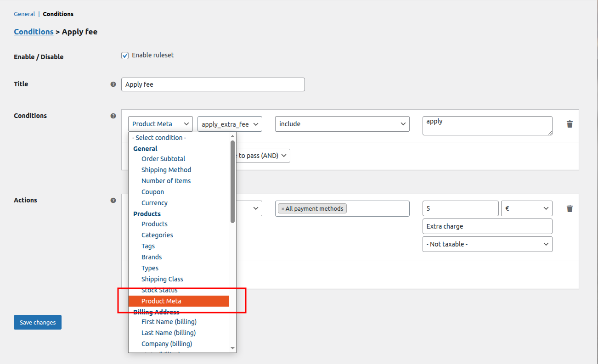
Task: Remove All payment methods tag
Action: click(x=283, y=209)
